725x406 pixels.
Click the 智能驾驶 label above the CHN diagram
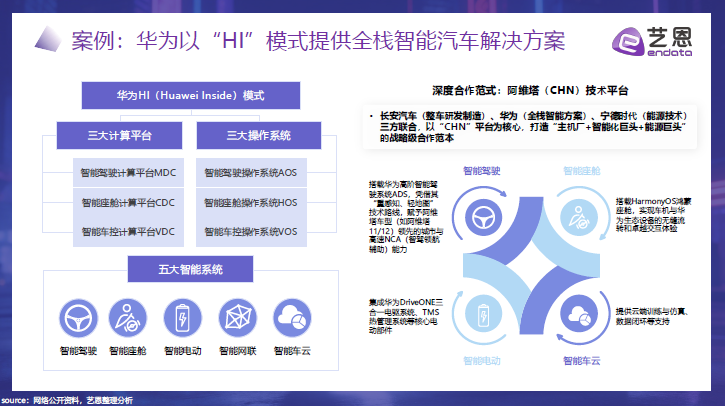(482, 171)
